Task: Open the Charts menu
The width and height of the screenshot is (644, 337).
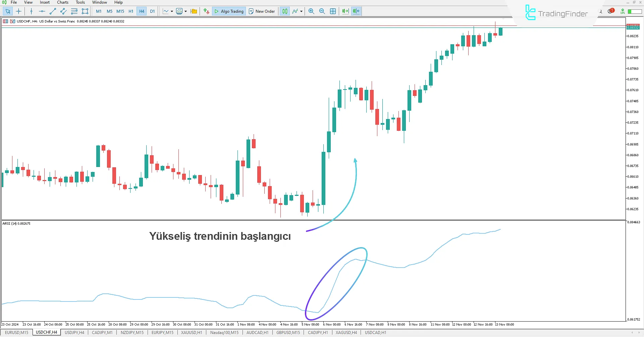Action: 62,2
